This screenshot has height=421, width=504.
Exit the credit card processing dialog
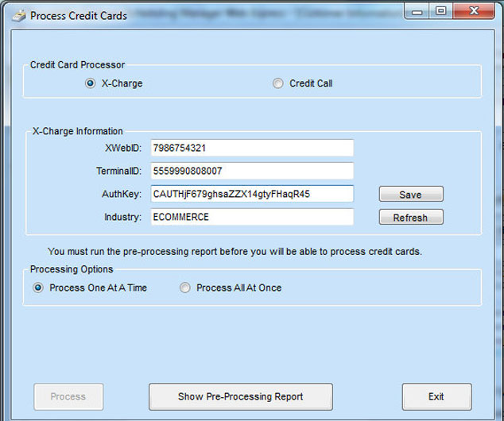pyautogui.click(x=436, y=396)
